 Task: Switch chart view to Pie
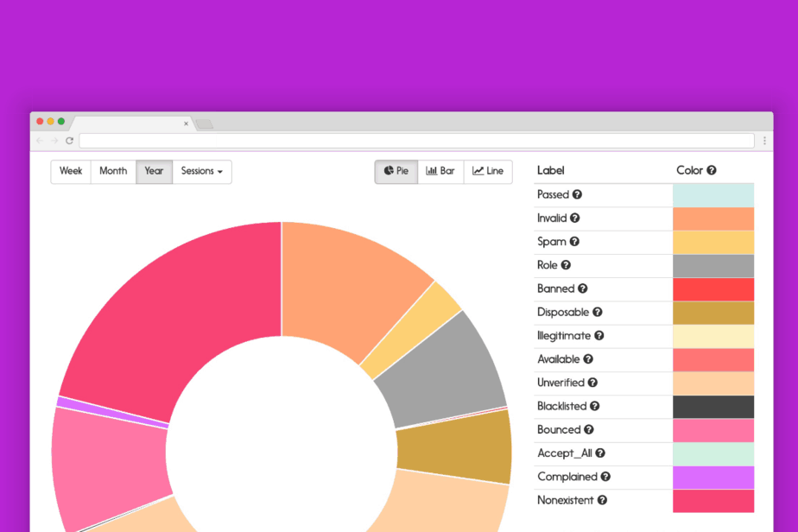click(396, 172)
